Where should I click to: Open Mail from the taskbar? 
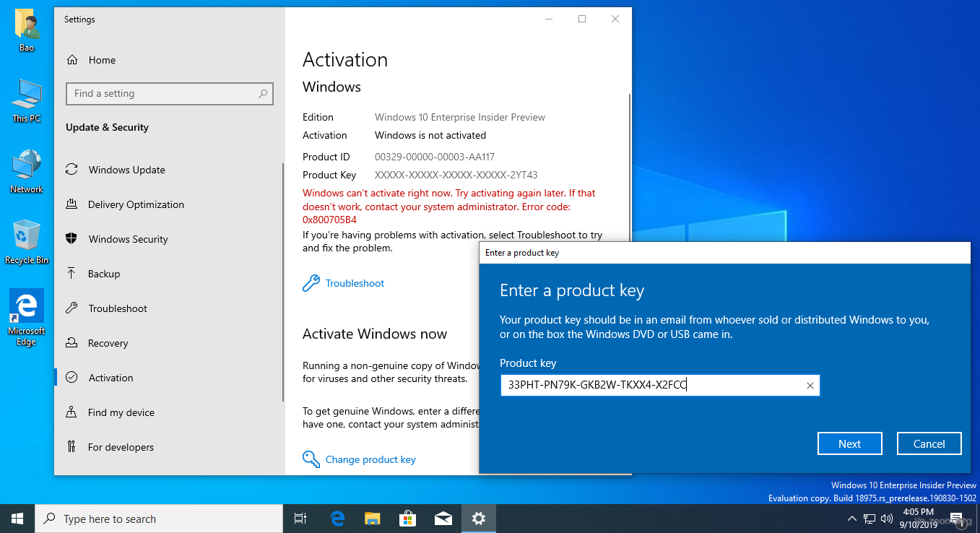pos(443,519)
